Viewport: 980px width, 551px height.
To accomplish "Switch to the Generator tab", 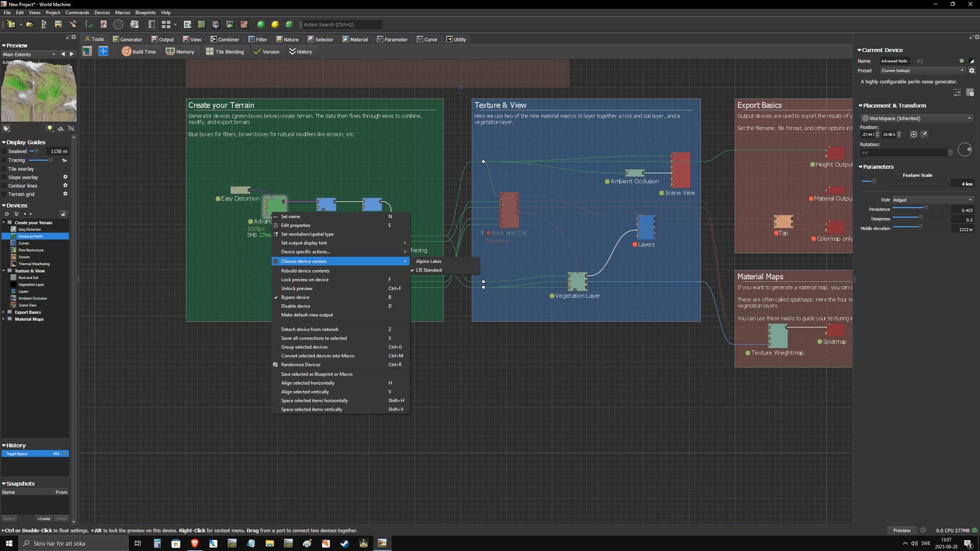I will [128, 39].
